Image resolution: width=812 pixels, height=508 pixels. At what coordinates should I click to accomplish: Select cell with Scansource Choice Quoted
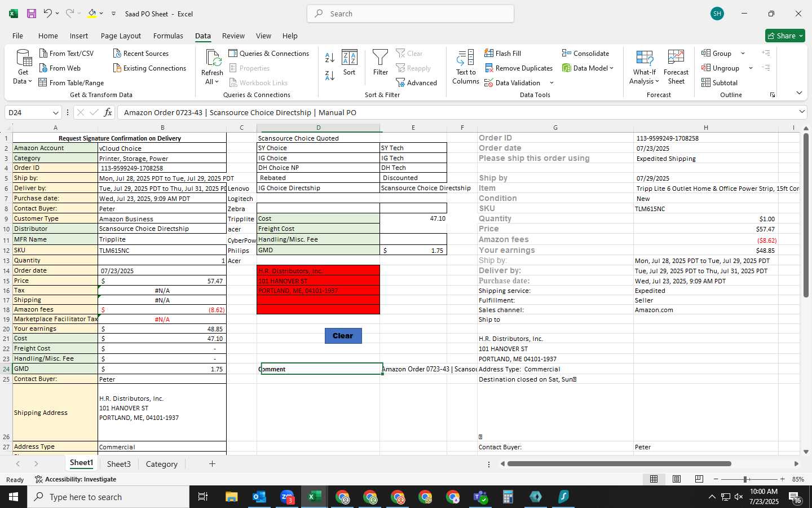click(x=318, y=138)
